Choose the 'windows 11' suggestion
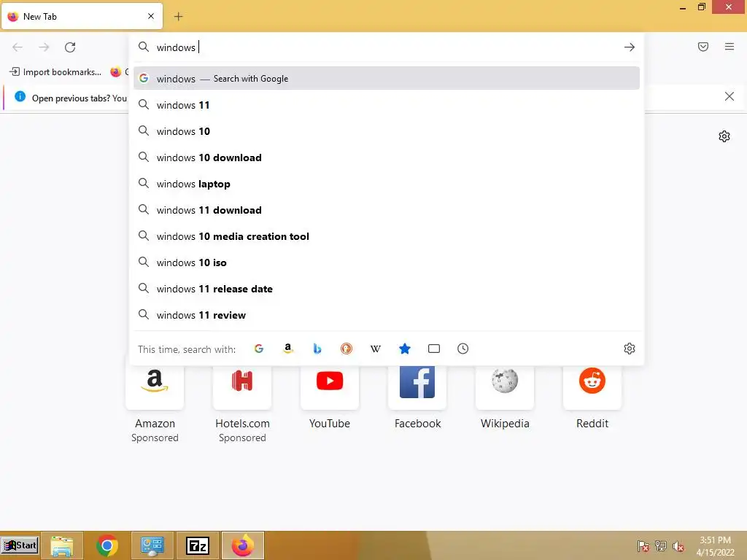747x560 pixels. (387, 105)
